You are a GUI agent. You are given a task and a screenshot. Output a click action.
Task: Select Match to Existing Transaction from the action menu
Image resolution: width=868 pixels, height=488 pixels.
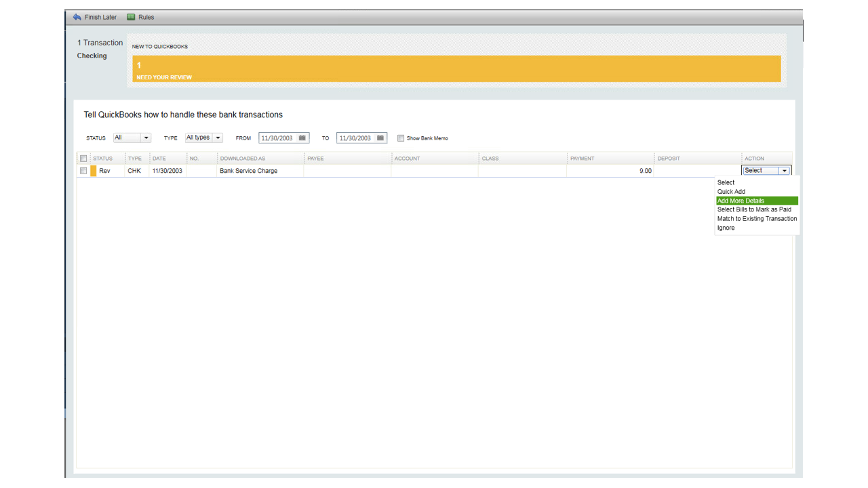pos(756,218)
